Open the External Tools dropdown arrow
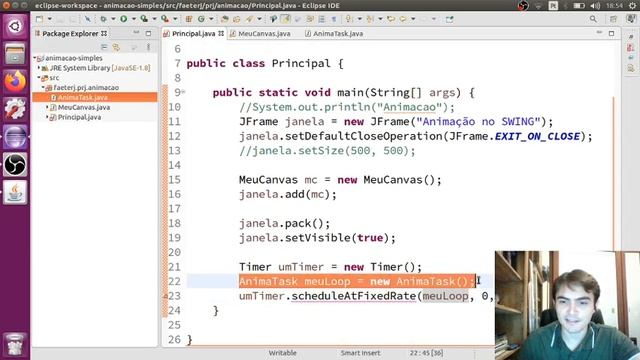 [175, 19]
